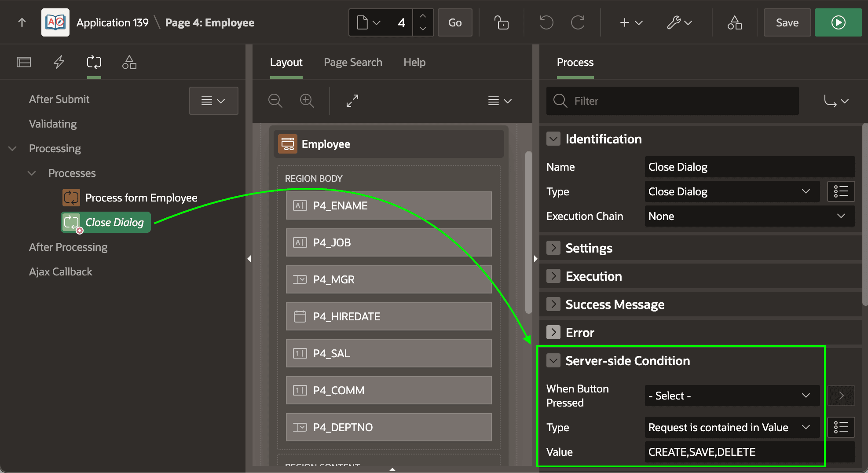Decrement the page number stepper down
The width and height of the screenshot is (868, 473).
pyautogui.click(x=423, y=29)
